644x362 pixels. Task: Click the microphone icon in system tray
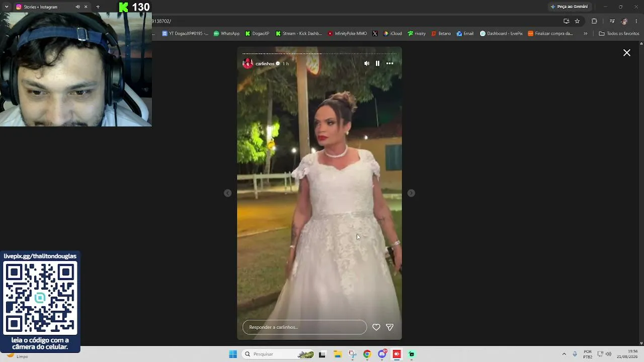click(575, 354)
